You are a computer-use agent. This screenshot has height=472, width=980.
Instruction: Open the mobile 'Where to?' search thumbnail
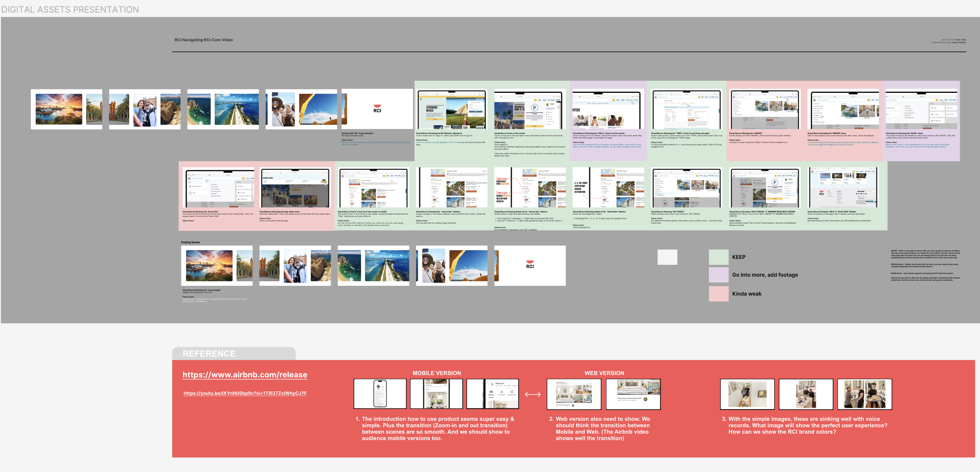pyautogui.click(x=492, y=394)
